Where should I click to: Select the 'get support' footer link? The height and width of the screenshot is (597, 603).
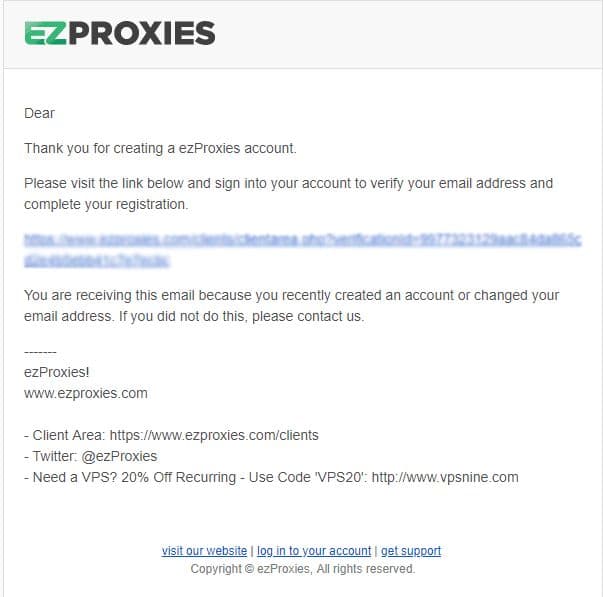coord(411,551)
